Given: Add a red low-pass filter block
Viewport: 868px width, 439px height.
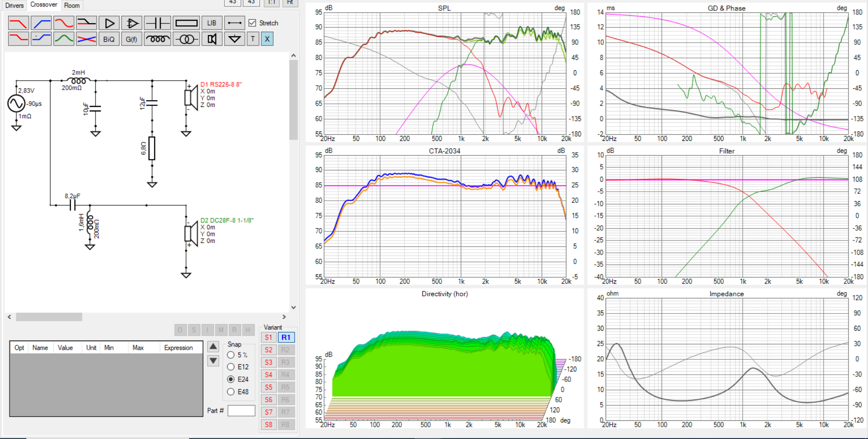Looking at the screenshot, I should click(x=19, y=23).
